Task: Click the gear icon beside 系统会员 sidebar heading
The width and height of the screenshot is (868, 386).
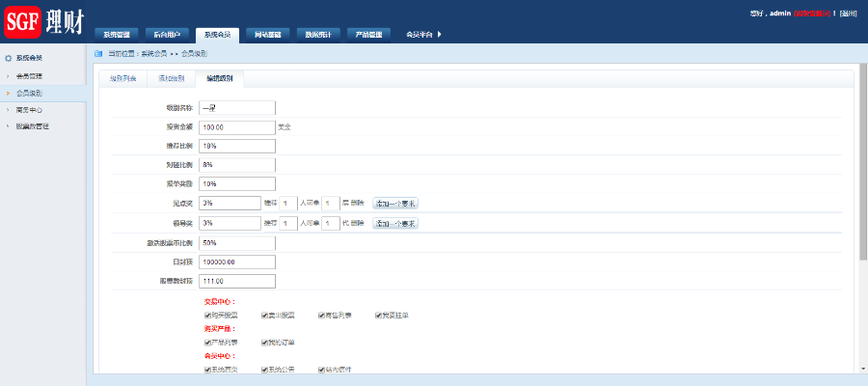Action: click(x=8, y=58)
